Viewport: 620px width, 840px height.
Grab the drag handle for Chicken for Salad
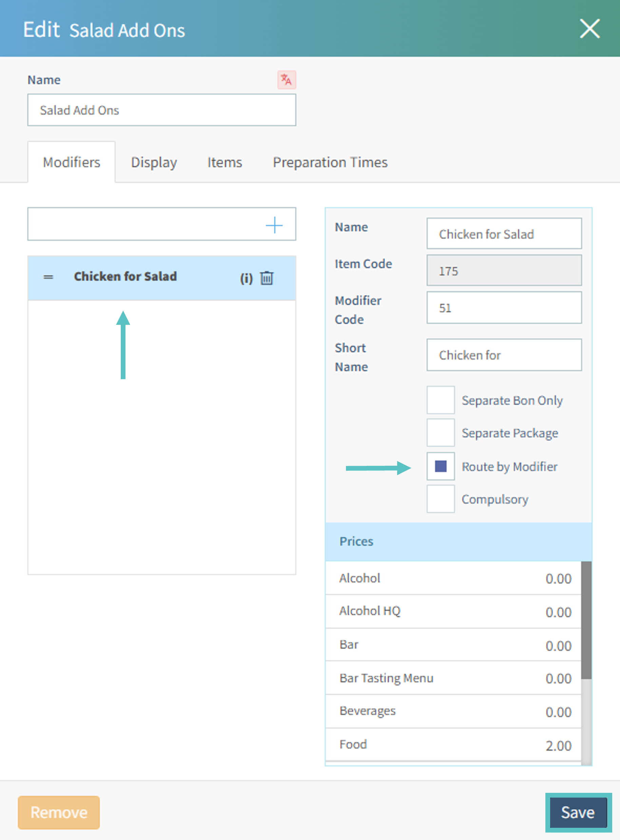(x=48, y=277)
